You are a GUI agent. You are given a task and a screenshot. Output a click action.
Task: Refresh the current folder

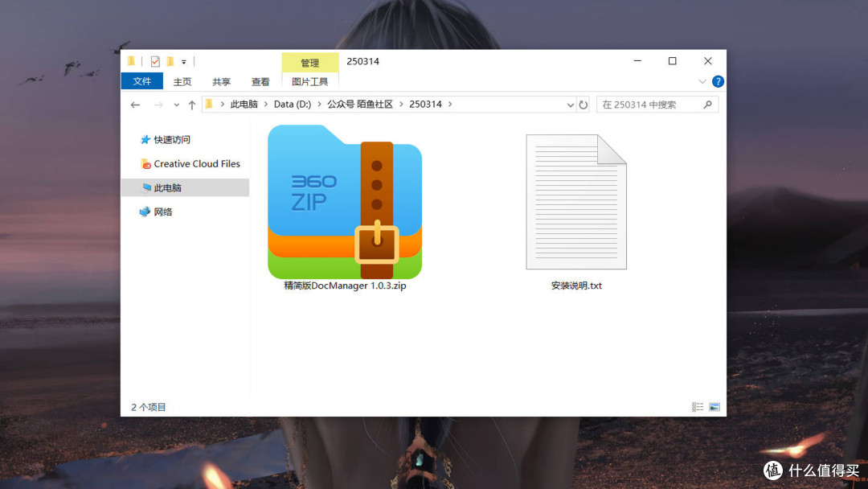click(x=583, y=105)
